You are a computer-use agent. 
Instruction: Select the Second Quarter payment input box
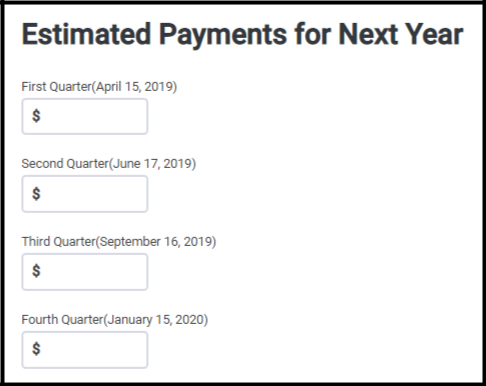[x=85, y=194]
